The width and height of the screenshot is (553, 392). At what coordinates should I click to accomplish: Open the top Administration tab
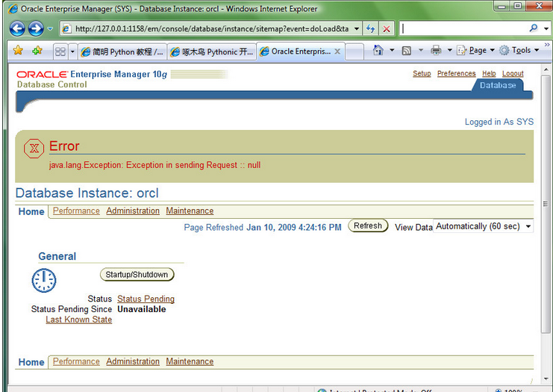[133, 211]
